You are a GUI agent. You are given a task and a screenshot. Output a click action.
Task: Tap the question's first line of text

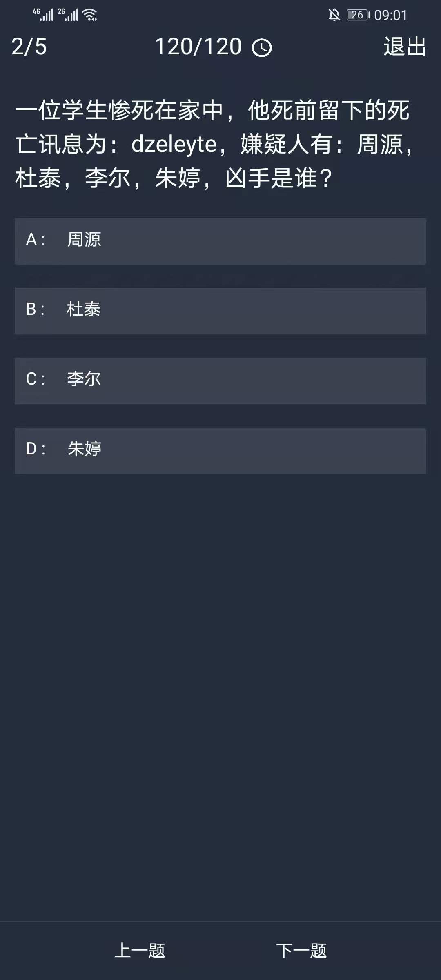pos(212,110)
